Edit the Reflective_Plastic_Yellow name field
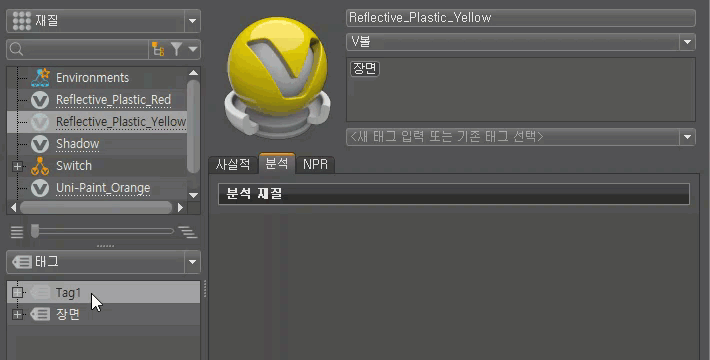 pos(521,18)
